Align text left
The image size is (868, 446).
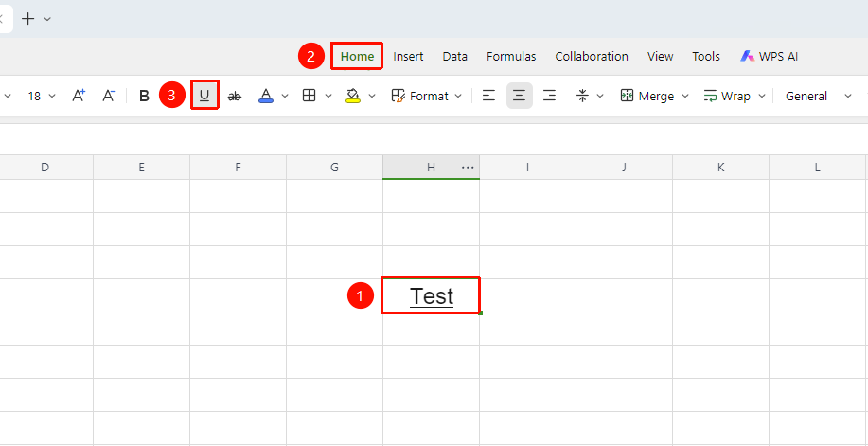(488, 96)
